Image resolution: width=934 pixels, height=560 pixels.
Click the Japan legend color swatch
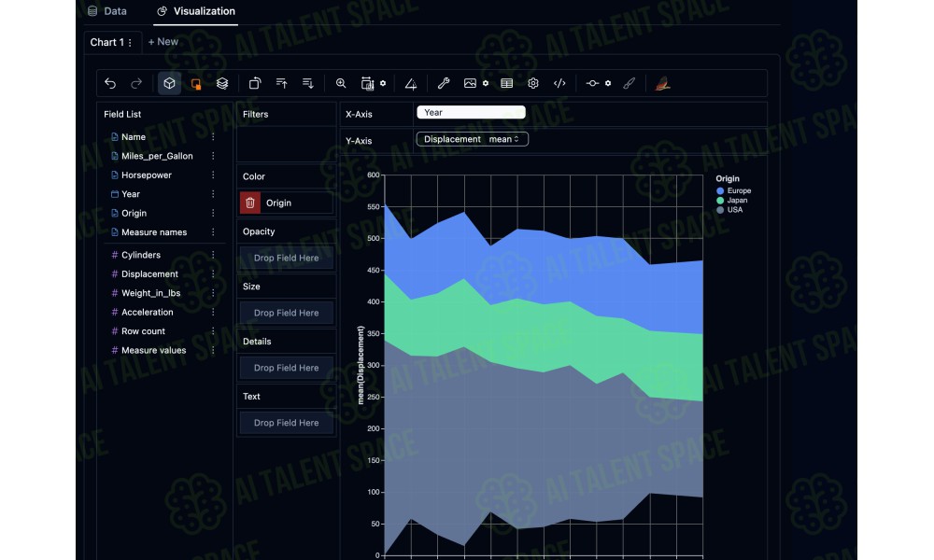pyautogui.click(x=720, y=201)
